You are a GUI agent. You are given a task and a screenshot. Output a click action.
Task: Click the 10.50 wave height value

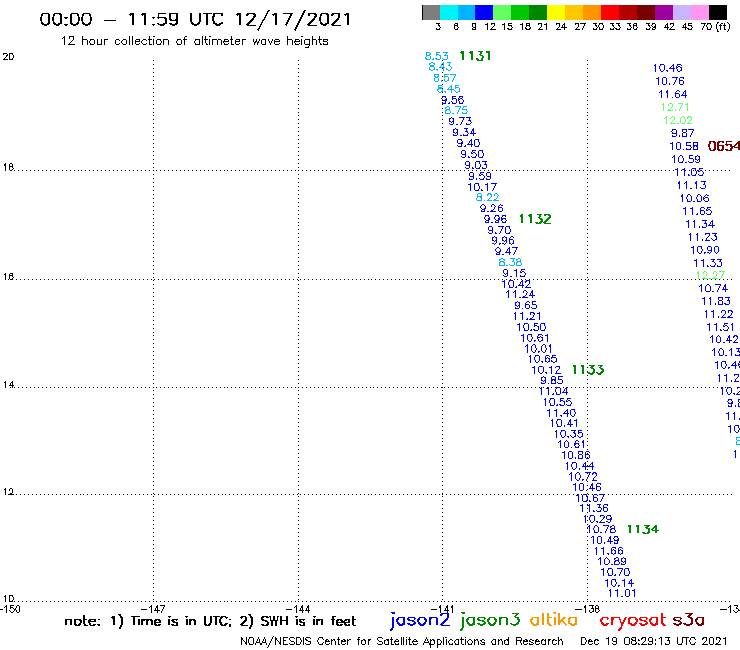pos(531,328)
